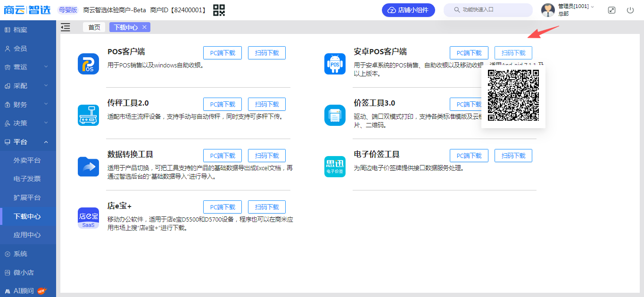Click the 功能快速入口 search field
This screenshot has height=297, width=644.
coord(490,10)
